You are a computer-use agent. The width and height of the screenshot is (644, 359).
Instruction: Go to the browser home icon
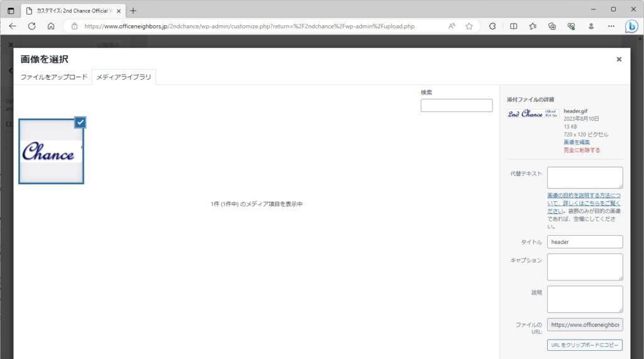point(51,26)
